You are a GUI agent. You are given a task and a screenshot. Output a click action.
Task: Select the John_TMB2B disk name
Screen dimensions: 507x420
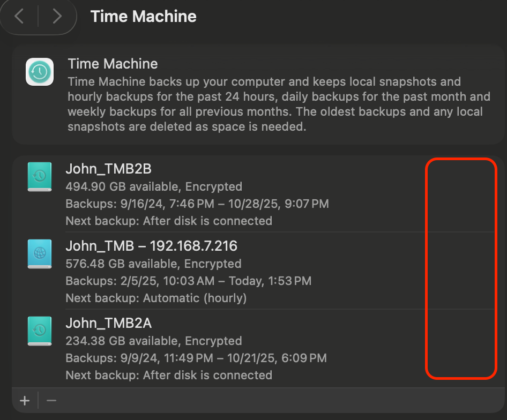coord(109,169)
